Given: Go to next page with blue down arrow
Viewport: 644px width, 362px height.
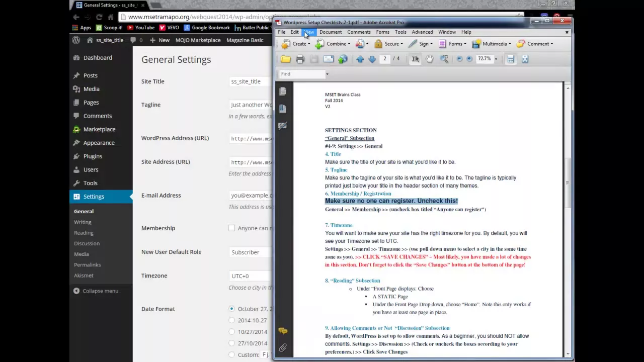Looking at the screenshot, I should coord(372,59).
